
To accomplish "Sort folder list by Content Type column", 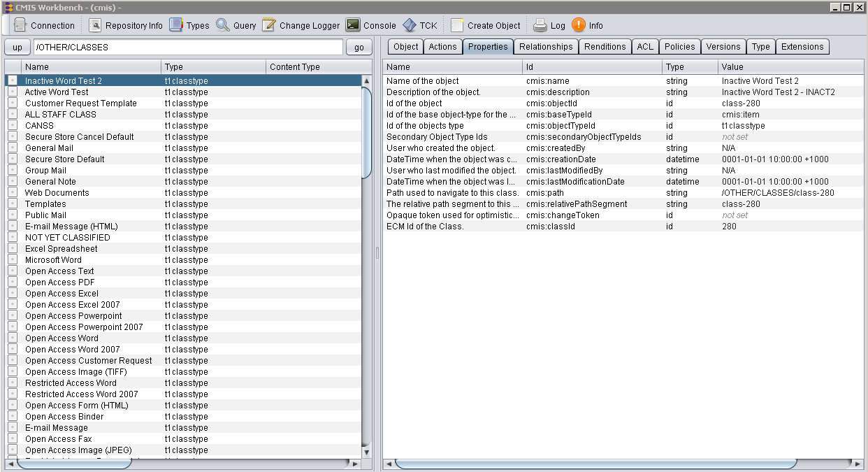I will tap(314, 67).
